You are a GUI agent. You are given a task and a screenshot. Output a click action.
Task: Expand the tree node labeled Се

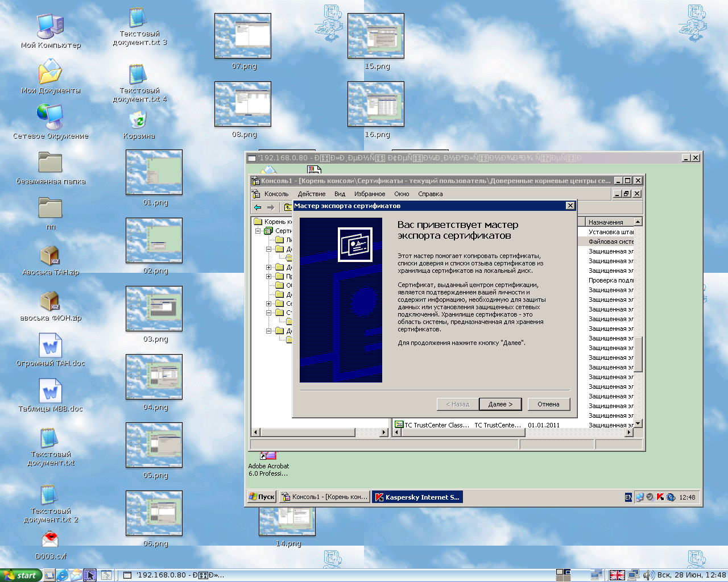pyautogui.click(x=269, y=304)
